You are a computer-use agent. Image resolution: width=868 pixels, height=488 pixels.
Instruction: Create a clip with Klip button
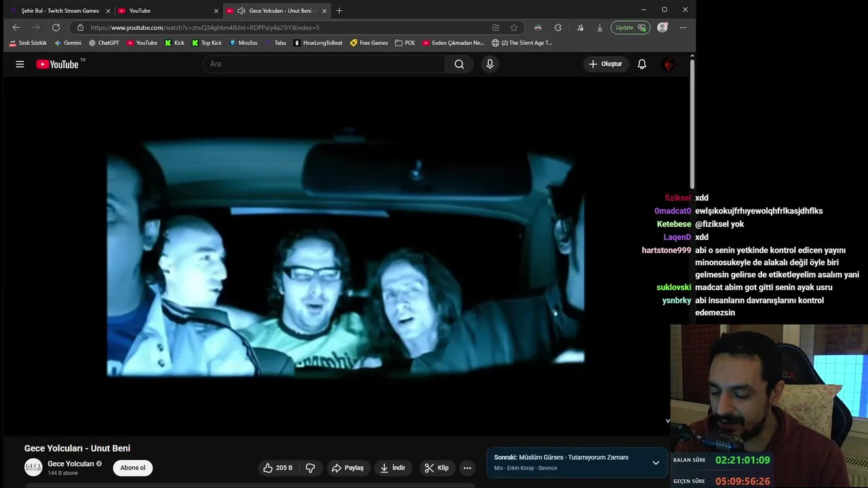(437, 468)
